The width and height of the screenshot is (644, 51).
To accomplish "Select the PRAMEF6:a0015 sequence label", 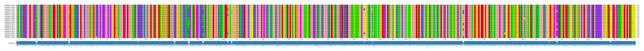I will (10, 32).
